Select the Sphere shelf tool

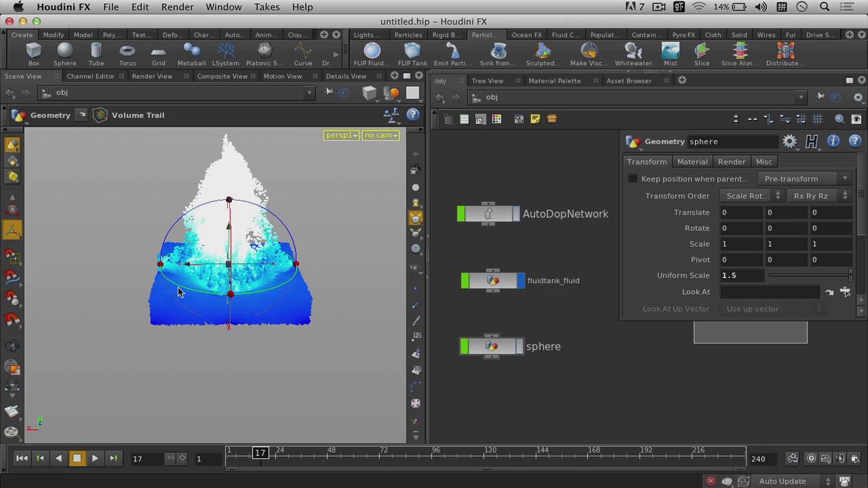pyautogui.click(x=64, y=54)
